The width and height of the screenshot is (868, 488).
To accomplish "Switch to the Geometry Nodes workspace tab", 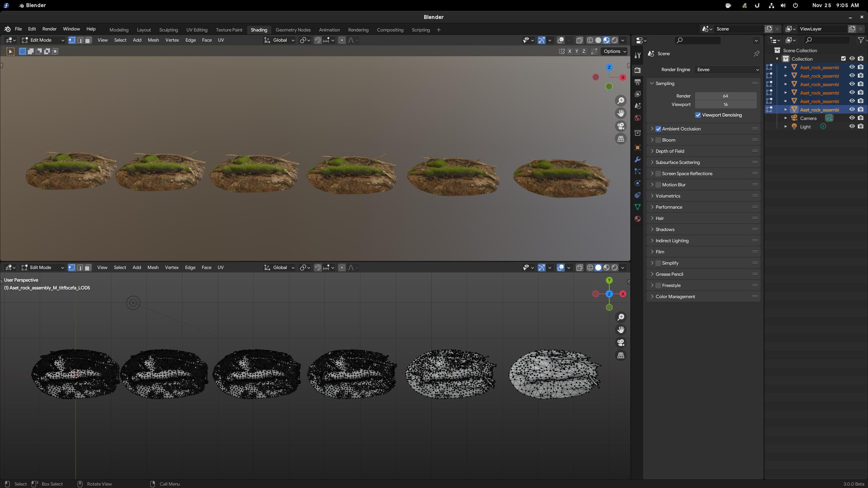I will (293, 30).
